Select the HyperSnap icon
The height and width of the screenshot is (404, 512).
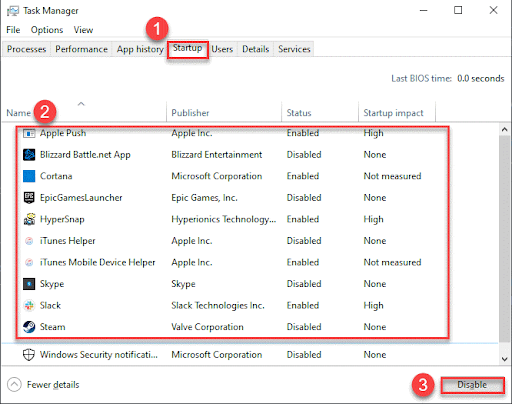point(29,219)
